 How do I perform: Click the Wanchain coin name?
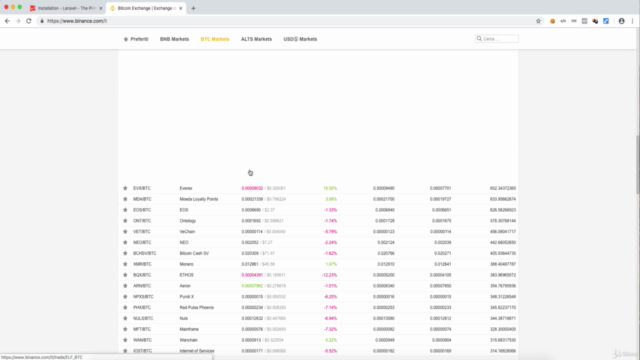point(189,340)
